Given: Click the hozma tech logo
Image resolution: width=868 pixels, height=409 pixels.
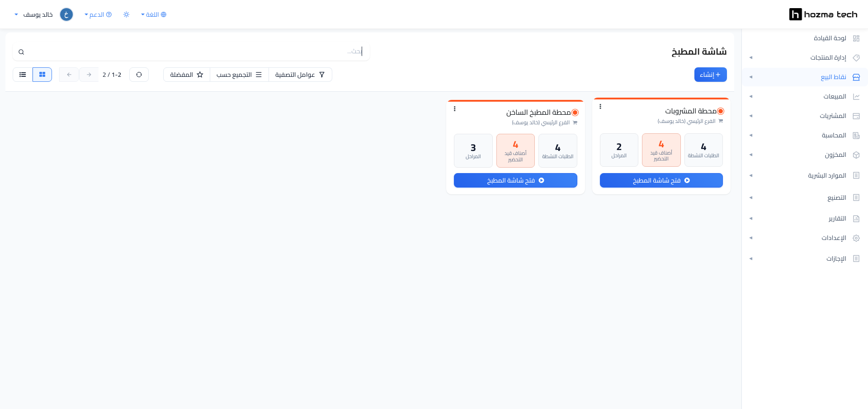Looking at the screenshot, I should tap(823, 14).
